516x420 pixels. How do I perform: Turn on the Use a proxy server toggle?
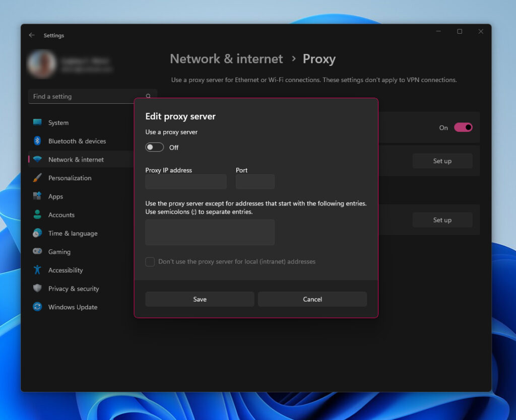coord(155,148)
